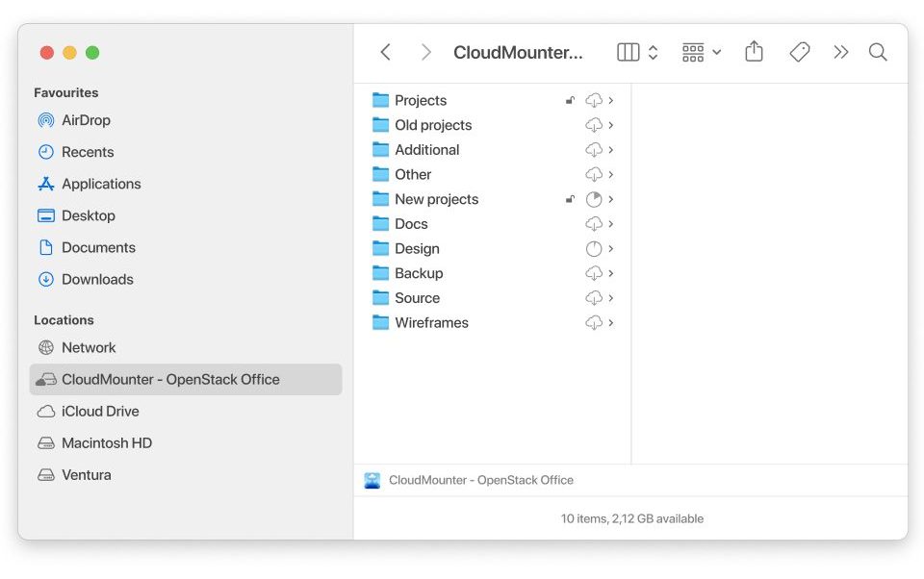Expand the Source folder chevron

[611, 298]
